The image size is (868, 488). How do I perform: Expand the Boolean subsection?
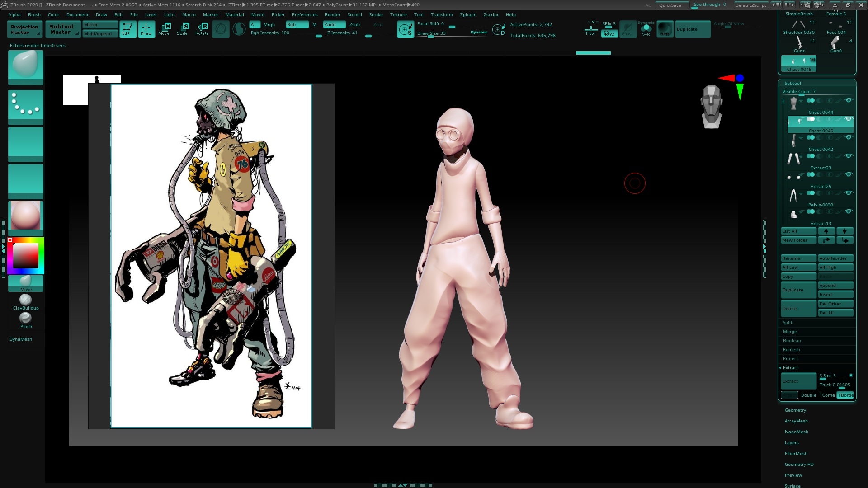pyautogui.click(x=792, y=341)
